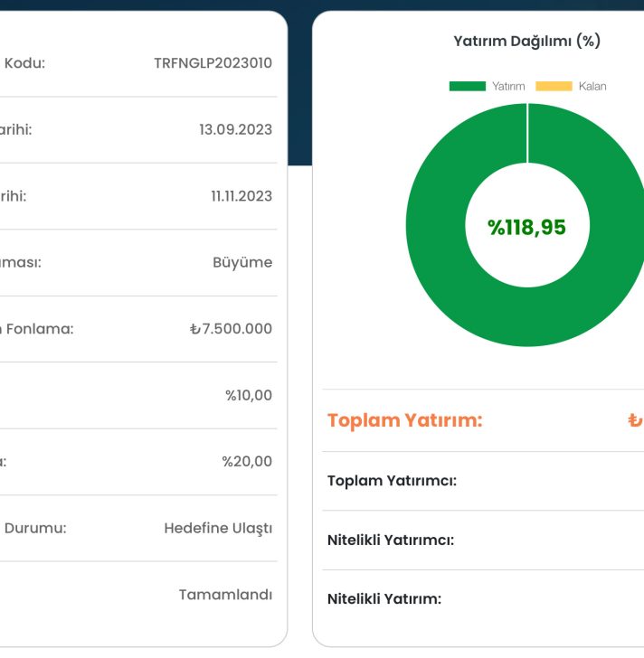Click the Nitelikli Yatırımcı: label

(x=391, y=540)
